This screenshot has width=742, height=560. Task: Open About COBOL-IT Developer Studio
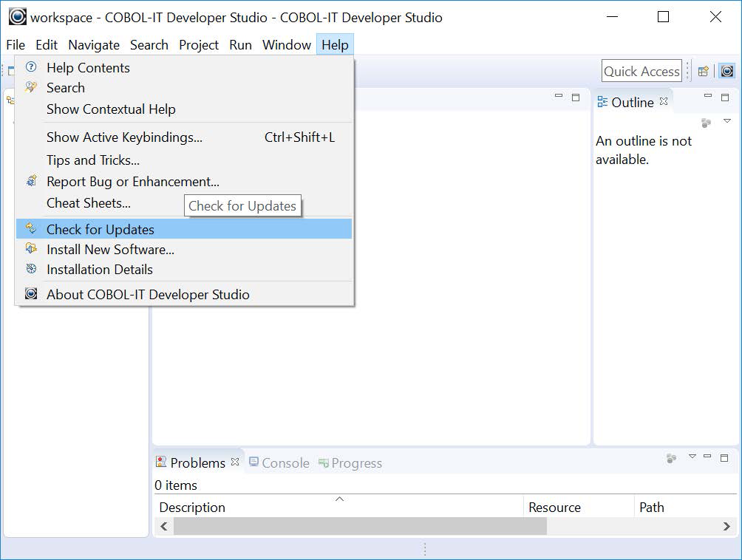148,294
